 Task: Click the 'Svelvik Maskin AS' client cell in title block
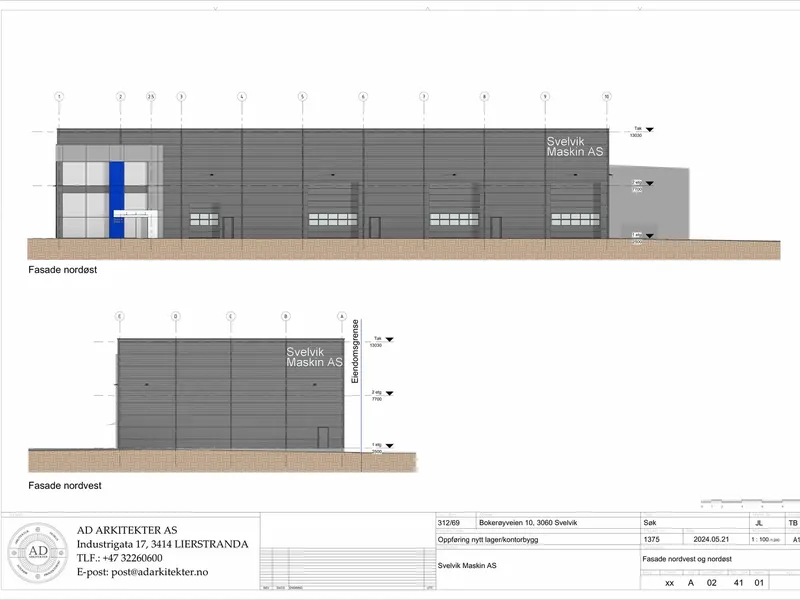pyautogui.click(x=467, y=565)
